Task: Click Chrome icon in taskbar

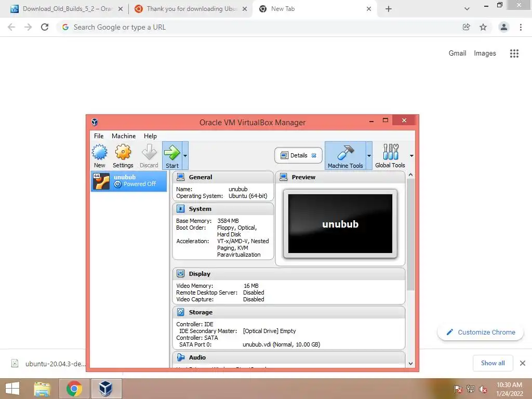Action: (74, 389)
